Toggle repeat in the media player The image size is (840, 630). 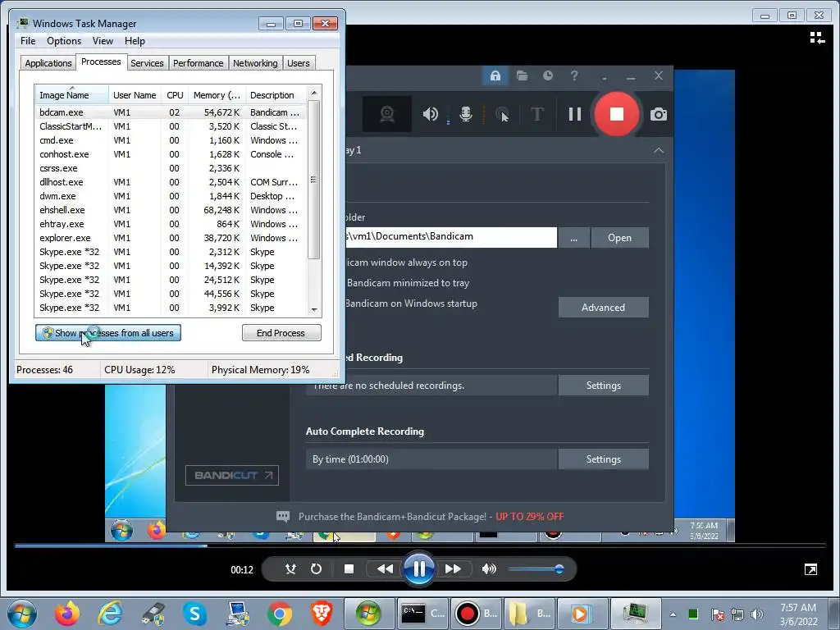[316, 569]
